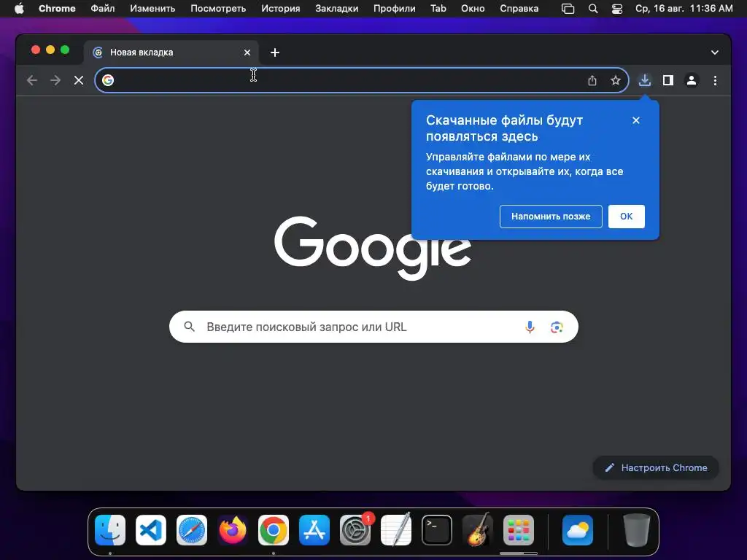Open Control Center in menu bar

coord(617,9)
